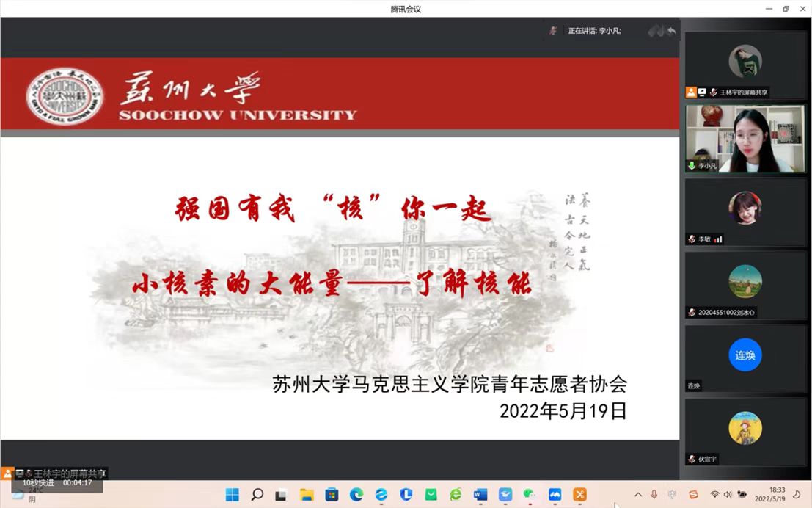Click the network signal bars beside 李敏
812x508 pixels.
coord(718,239)
